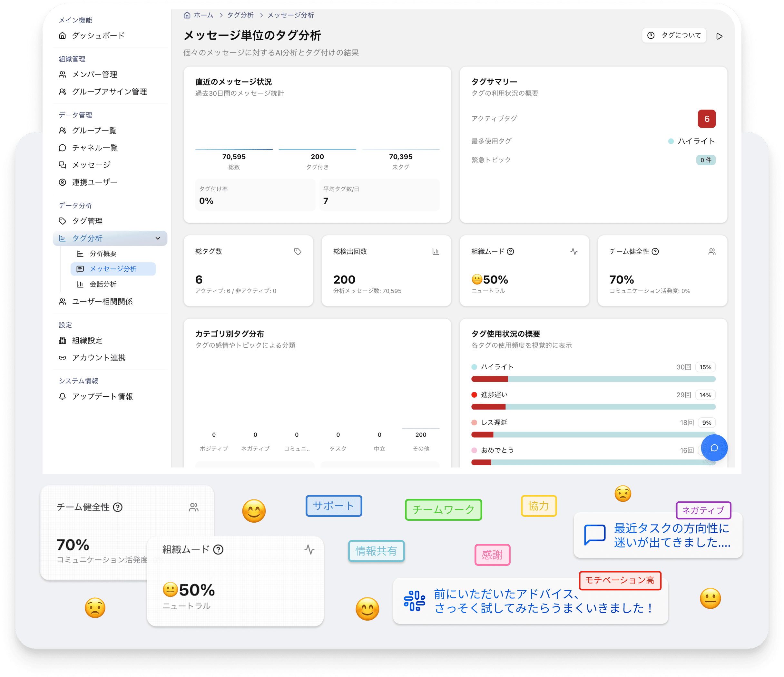Click the ハイライト usage progress bar
The image size is (784, 677).
pos(593,379)
